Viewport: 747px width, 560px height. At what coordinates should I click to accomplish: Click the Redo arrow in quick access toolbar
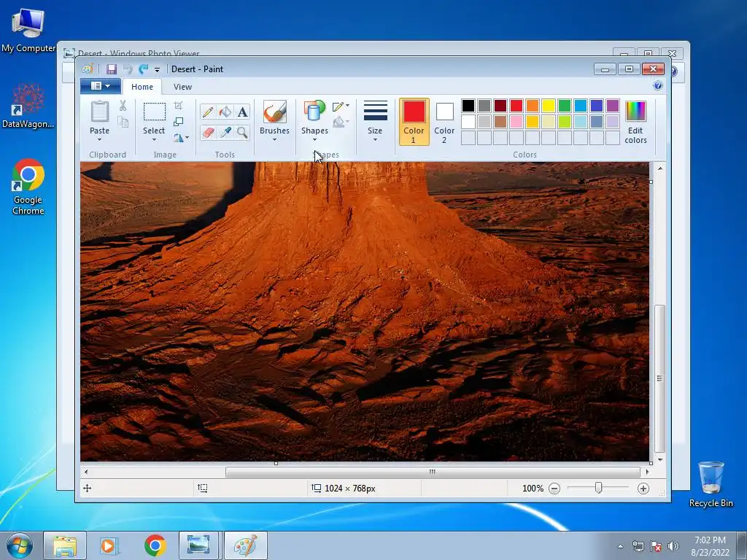point(143,69)
